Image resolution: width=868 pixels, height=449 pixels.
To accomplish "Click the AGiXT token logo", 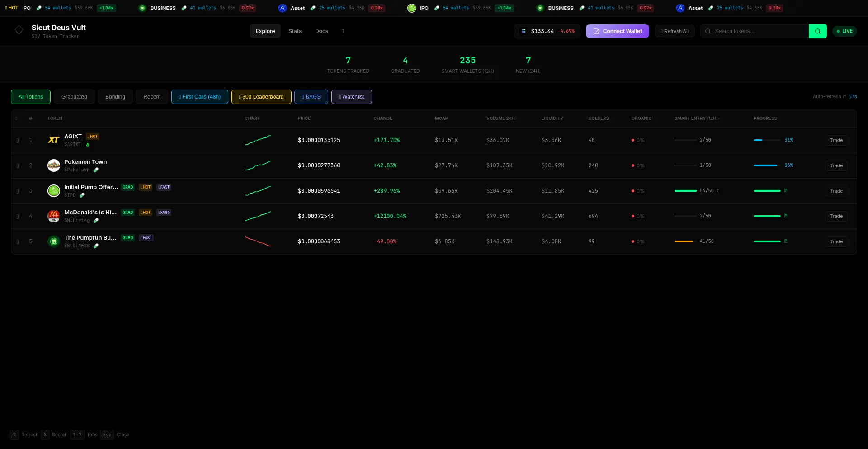I will pyautogui.click(x=54, y=140).
